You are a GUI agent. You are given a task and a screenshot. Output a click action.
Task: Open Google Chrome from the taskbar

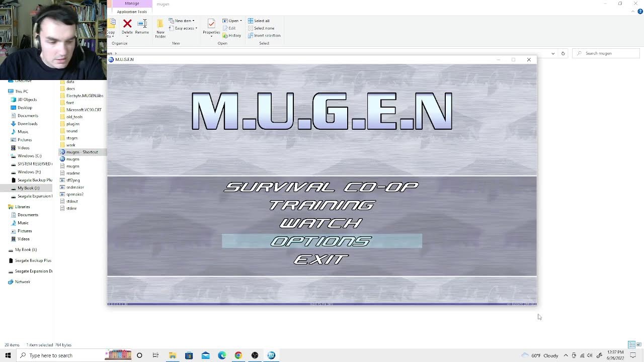(x=238, y=355)
